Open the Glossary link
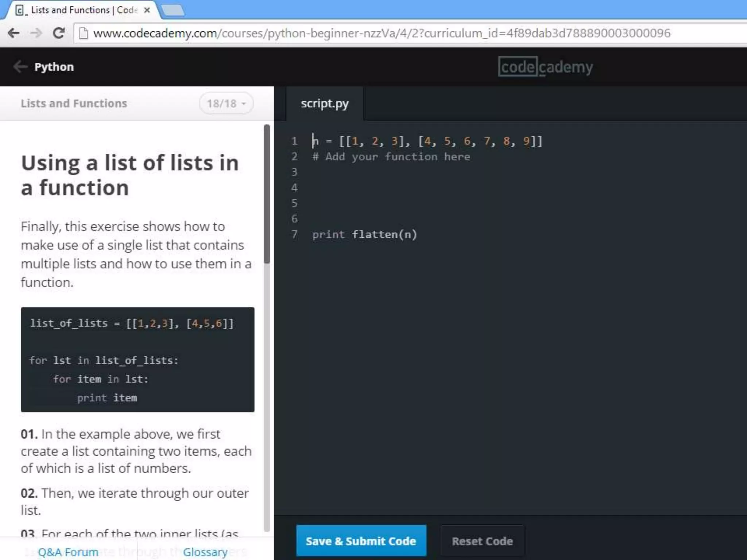Screen dimensions: 747x560 [x=205, y=552]
